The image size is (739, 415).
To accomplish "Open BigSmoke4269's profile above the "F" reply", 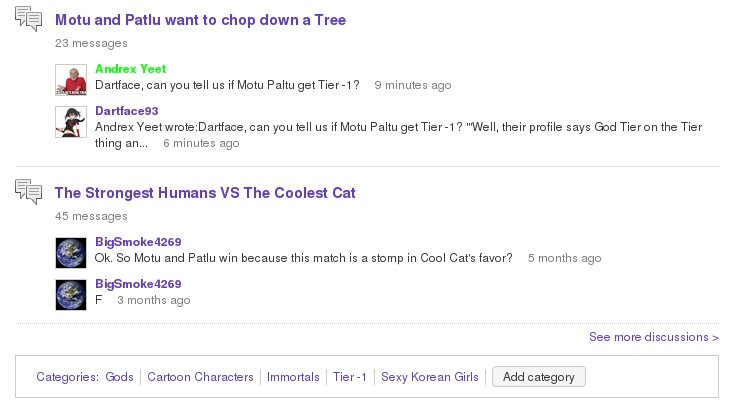I will click(138, 284).
